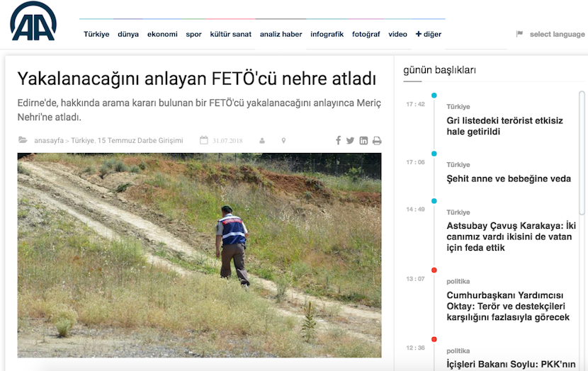The width and height of the screenshot is (588, 371).
Task: Read the Şehit anne ve bebeğine veda headline
Action: pos(509,178)
